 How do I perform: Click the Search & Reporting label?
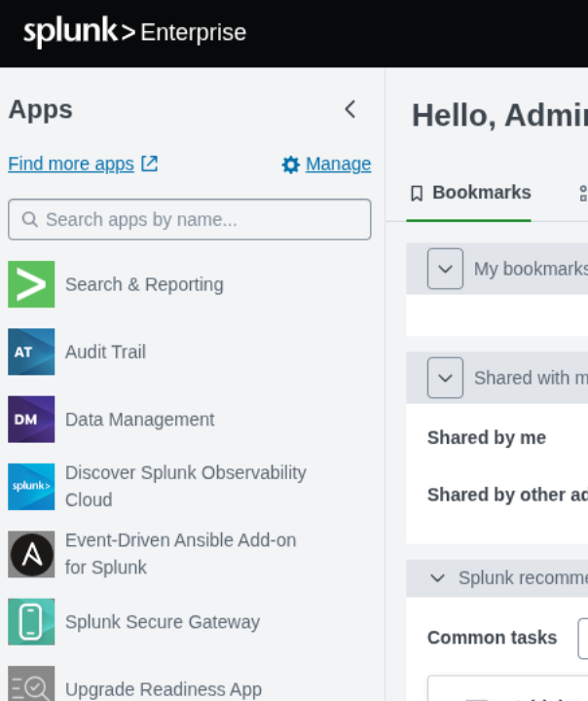coord(144,284)
